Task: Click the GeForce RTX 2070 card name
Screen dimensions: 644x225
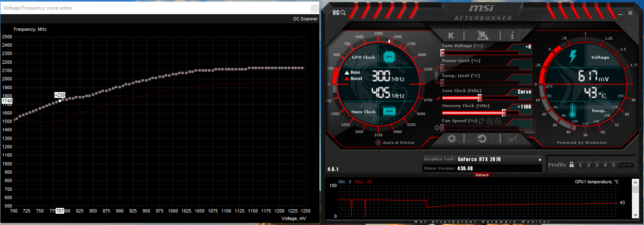Action: [479, 160]
